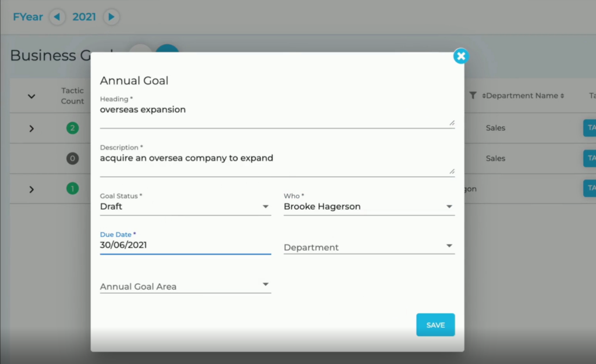Viewport: 596px width, 364px height.
Task: Sort by the Department Name column
Action: point(524,96)
